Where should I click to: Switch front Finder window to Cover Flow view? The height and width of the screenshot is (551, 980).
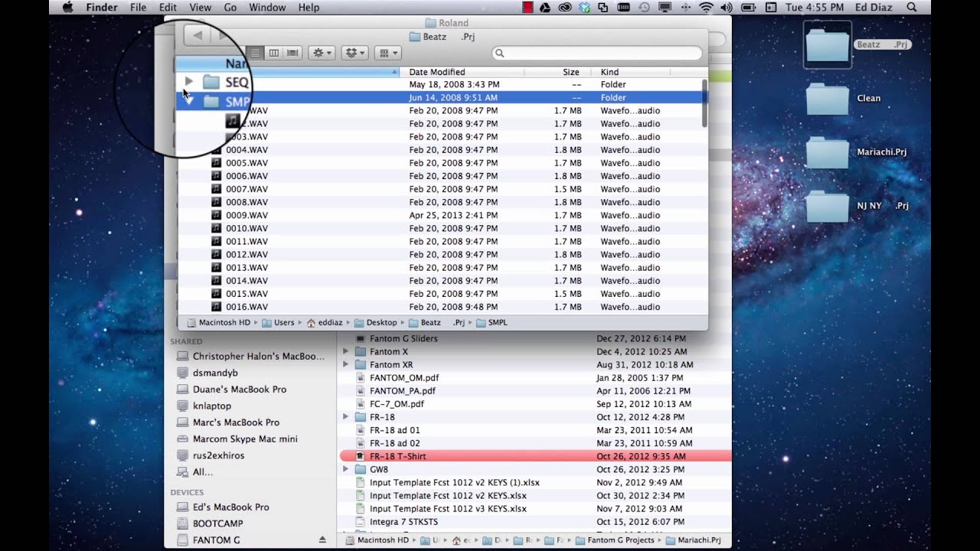pos(292,53)
